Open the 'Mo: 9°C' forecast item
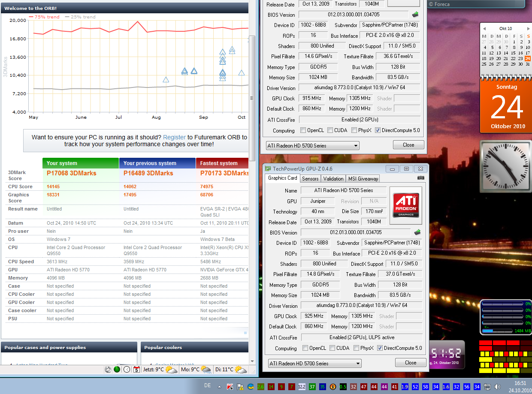This screenshot has height=394, width=532. coord(196,369)
